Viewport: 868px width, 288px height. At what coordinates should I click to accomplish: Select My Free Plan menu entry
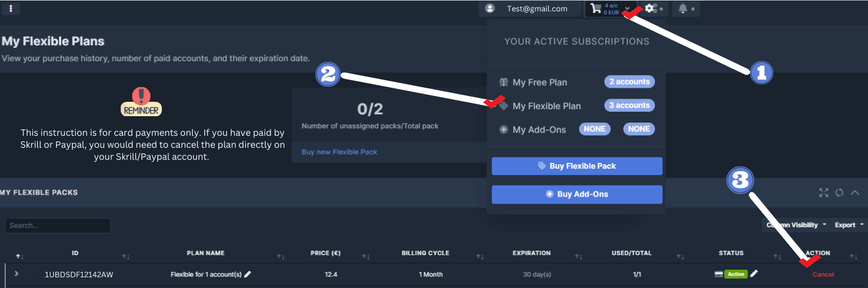(539, 82)
